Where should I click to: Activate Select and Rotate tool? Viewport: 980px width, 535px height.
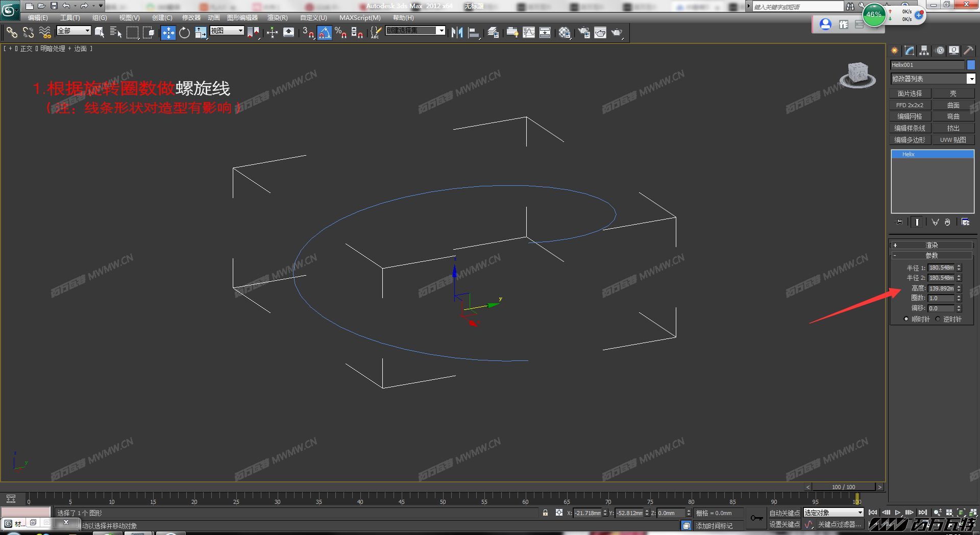click(x=184, y=33)
